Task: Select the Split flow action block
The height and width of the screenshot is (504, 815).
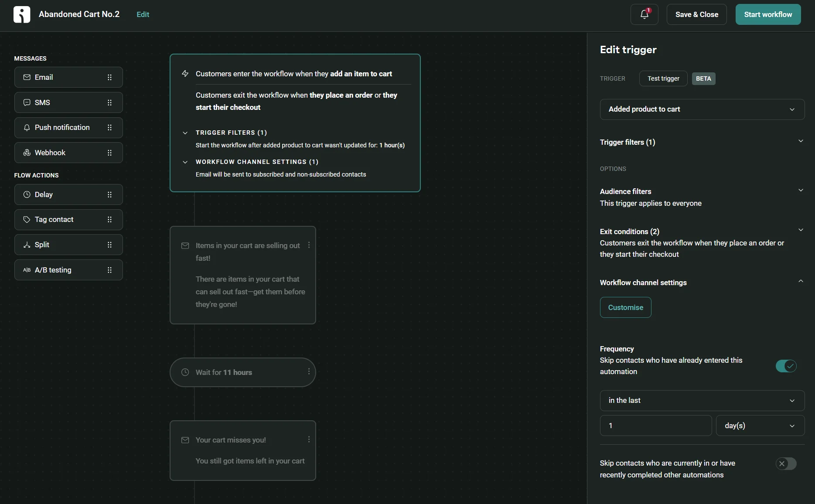Action: 68,245
